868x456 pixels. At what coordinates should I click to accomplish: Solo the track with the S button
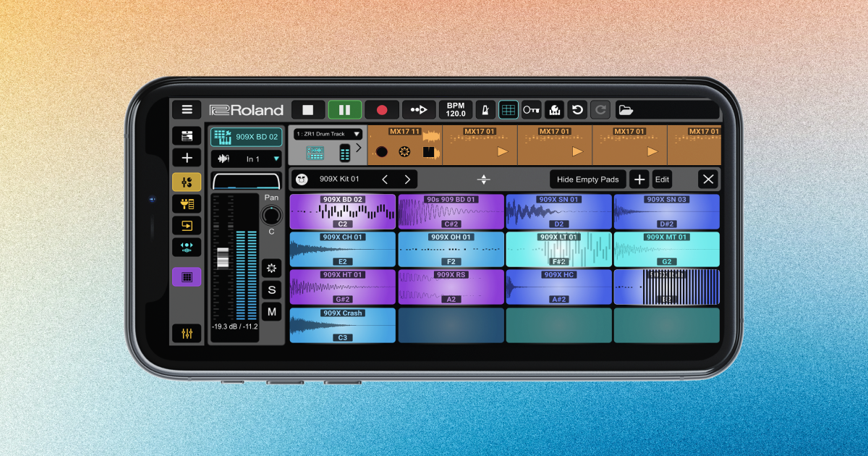[271, 290]
